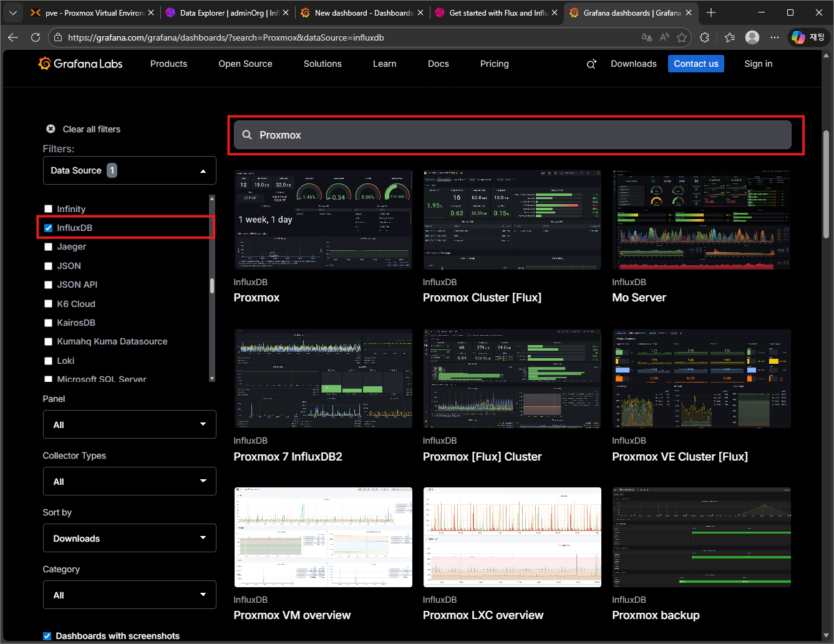Click the AI sparkle search icon

[x=591, y=64]
